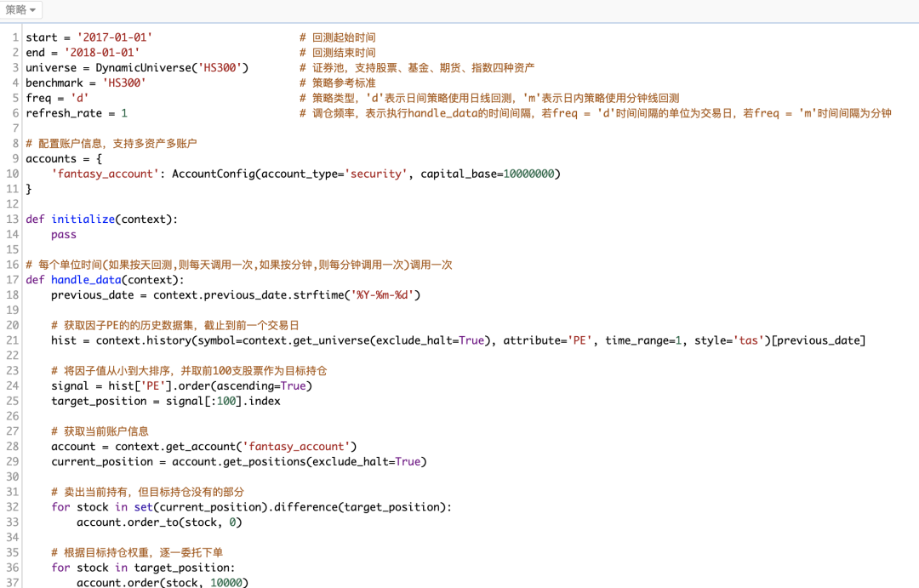Click benchmark value 'HS300' on line 4

coord(123,83)
